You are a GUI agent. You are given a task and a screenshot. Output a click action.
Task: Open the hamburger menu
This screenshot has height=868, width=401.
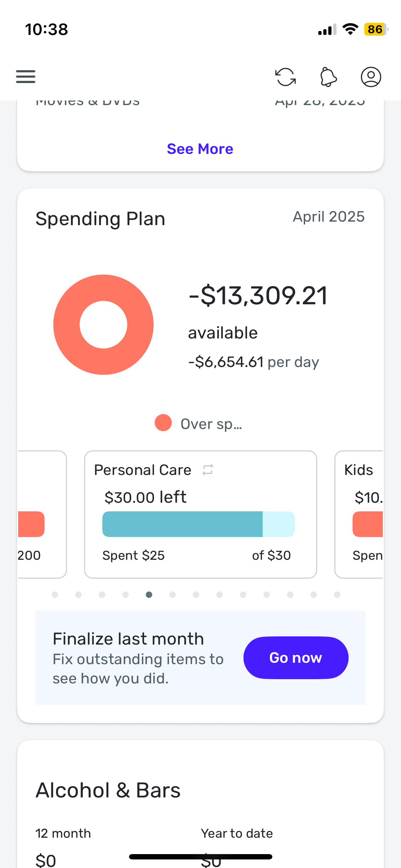[26, 77]
